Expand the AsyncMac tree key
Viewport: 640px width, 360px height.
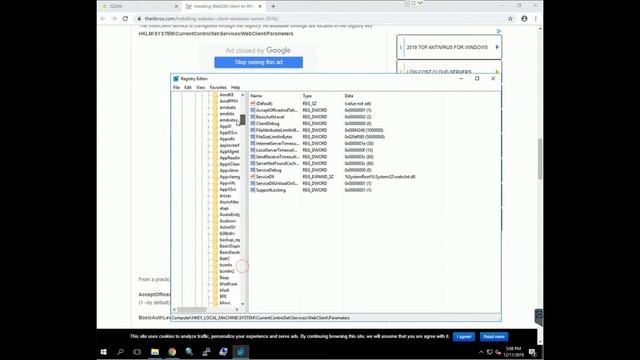coord(209,202)
